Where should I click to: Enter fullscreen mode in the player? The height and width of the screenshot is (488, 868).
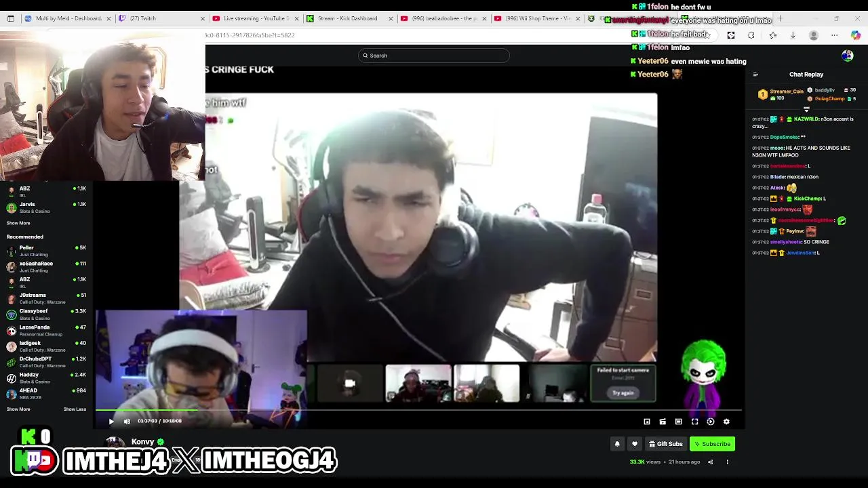point(694,422)
